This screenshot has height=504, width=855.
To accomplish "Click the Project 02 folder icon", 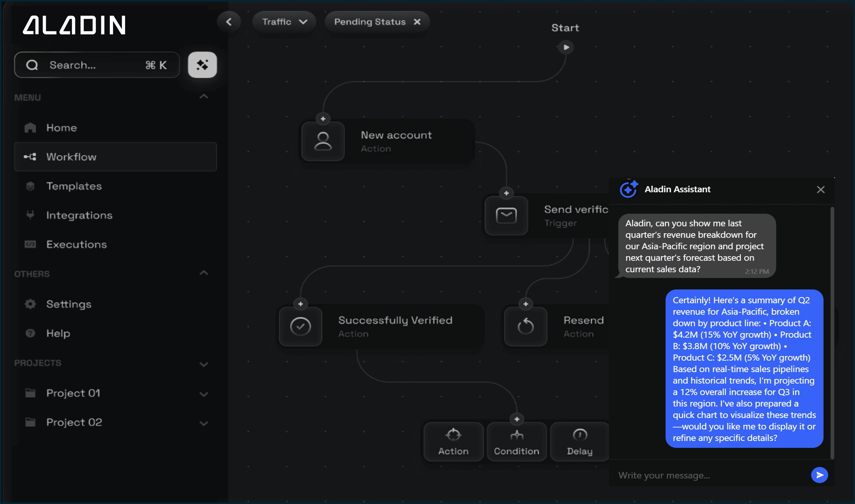I will point(30,422).
